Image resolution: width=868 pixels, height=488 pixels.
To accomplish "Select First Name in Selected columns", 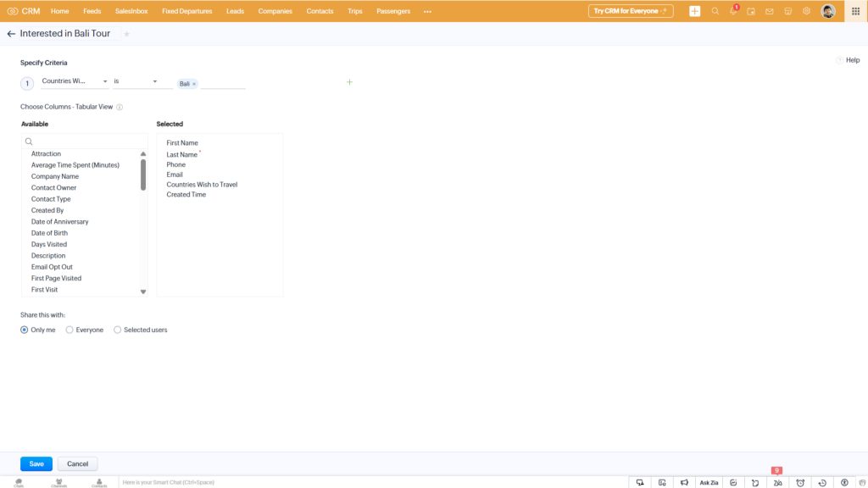I will pos(182,142).
